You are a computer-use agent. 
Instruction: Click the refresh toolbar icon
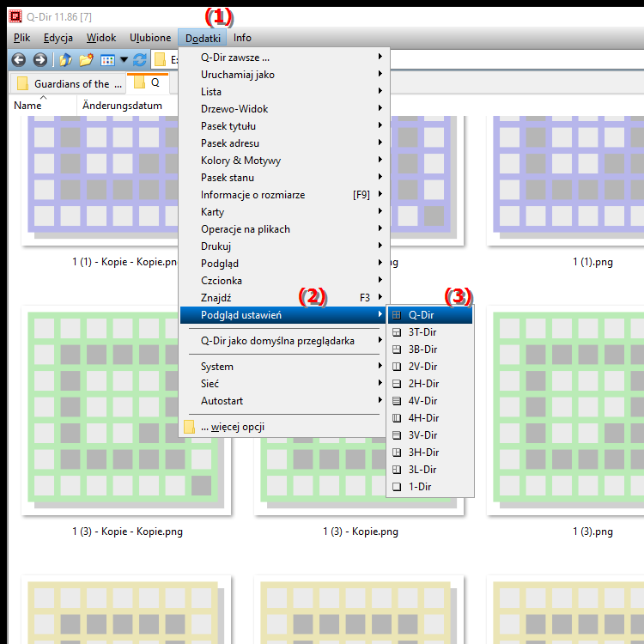click(140, 60)
